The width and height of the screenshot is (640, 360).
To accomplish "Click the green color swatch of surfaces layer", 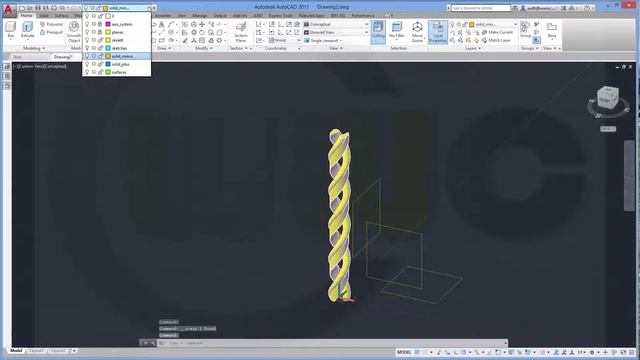I will click(108, 72).
